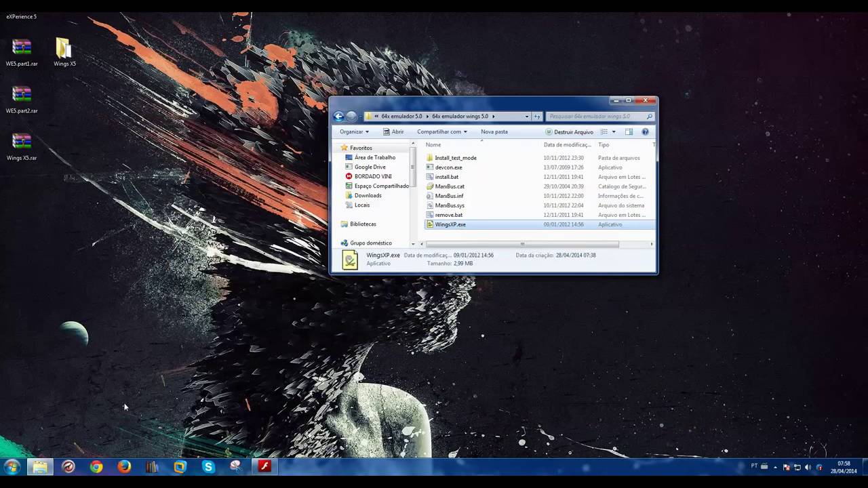Click the Abrir toolbar button
This screenshot has height=488, width=868.
click(393, 132)
